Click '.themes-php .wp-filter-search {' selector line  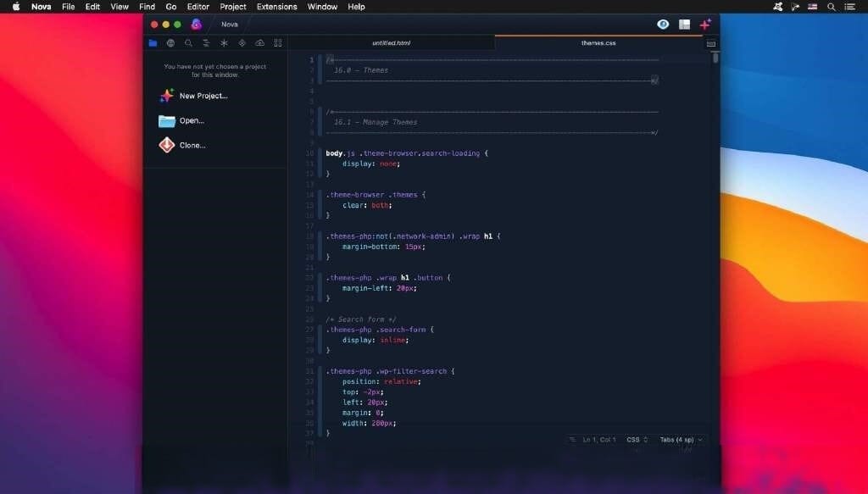pyautogui.click(x=390, y=371)
